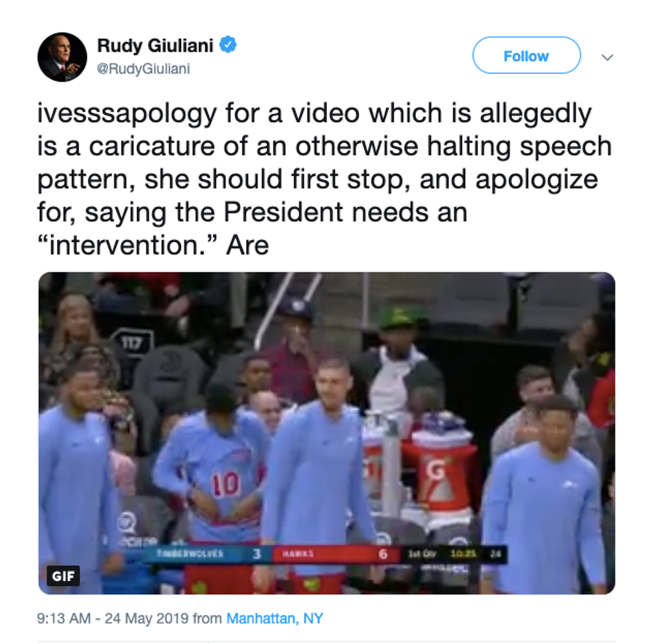Follow the @RudyGiuliani account
This screenshot has height=644, width=650.
click(x=527, y=56)
